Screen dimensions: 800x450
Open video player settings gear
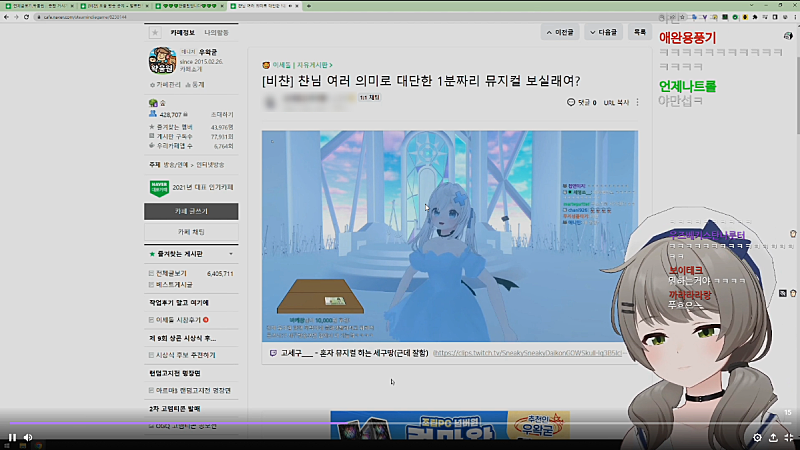[x=757, y=437]
